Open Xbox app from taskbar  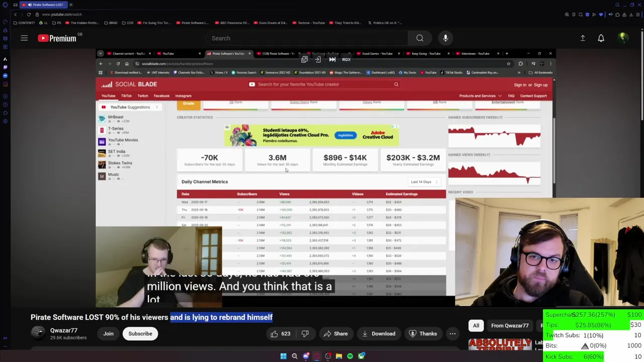tap(361, 356)
